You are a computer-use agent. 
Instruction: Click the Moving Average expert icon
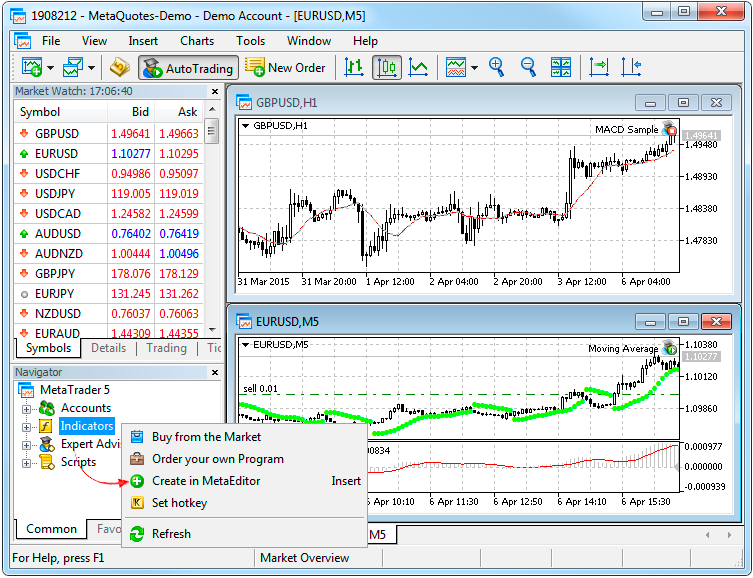[669, 348]
